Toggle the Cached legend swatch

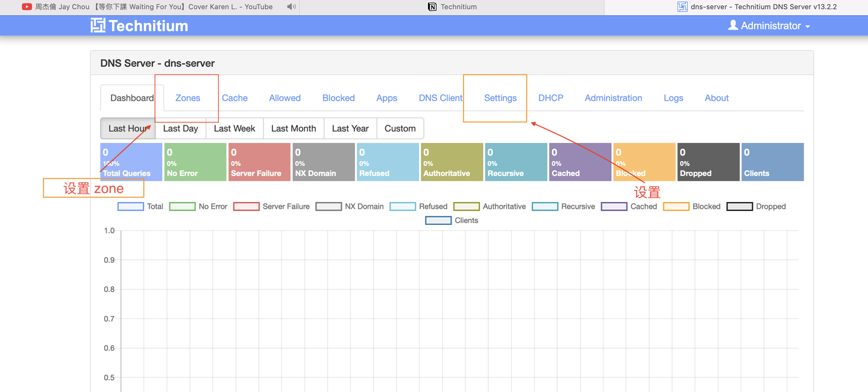[614, 206]
